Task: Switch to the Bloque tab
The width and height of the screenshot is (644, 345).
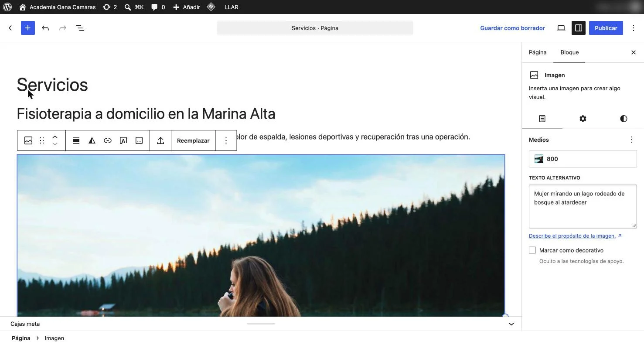Action: click(x=569, y=52)
